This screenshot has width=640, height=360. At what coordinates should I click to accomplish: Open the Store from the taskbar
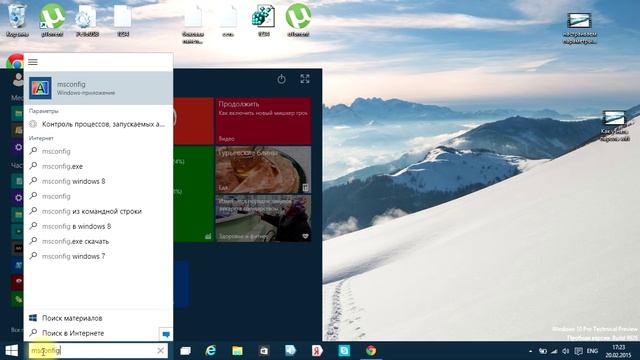(x=264, y=351)
